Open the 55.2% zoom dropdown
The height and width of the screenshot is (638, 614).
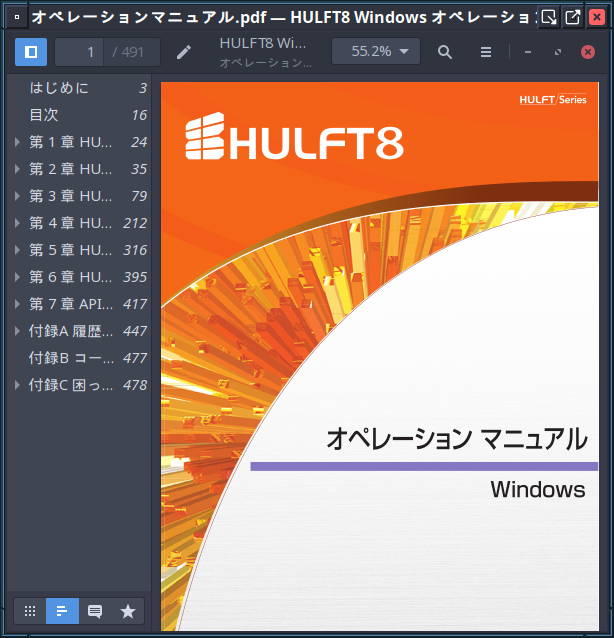[376, 51]
